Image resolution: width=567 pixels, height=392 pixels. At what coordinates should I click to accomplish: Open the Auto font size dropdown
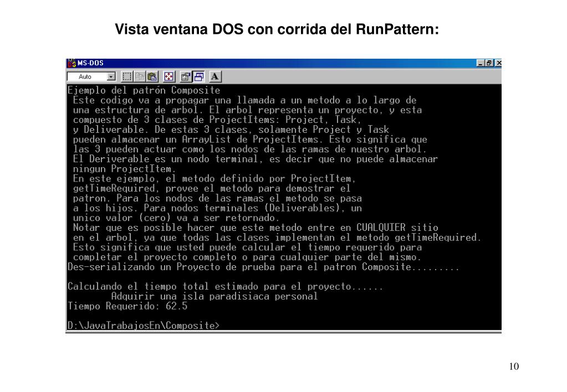pos(111,76)
